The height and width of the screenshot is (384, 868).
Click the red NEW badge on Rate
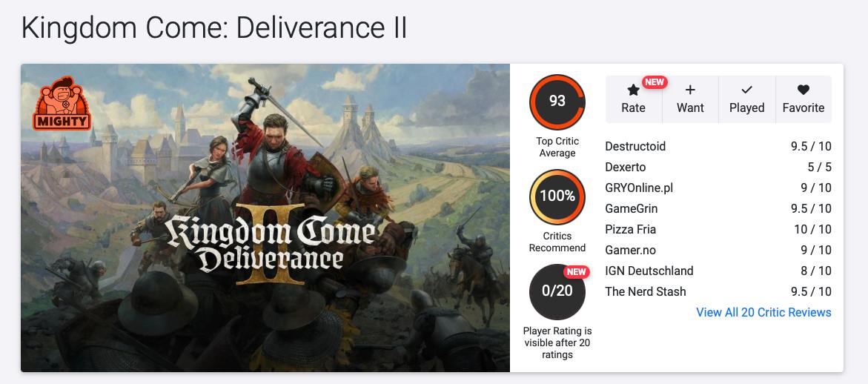coord(654,82)
